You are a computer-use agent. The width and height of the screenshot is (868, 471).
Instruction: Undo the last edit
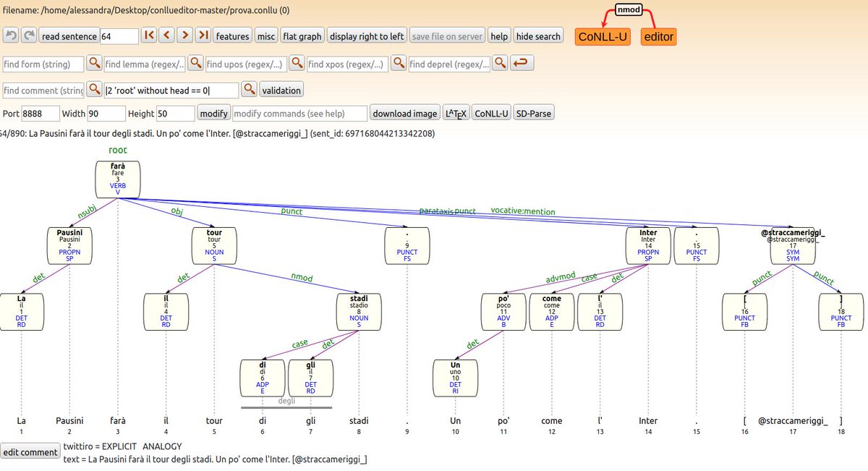pos(10,34)
